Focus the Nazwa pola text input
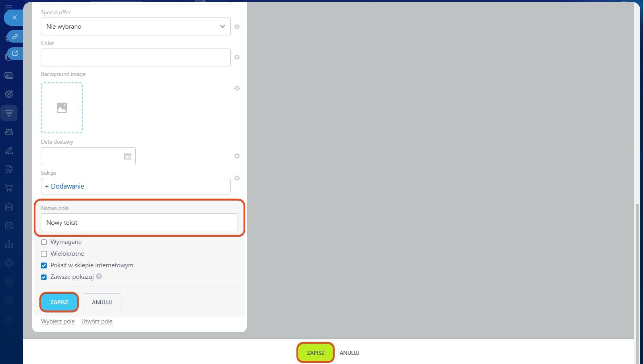 coord(139,222)
